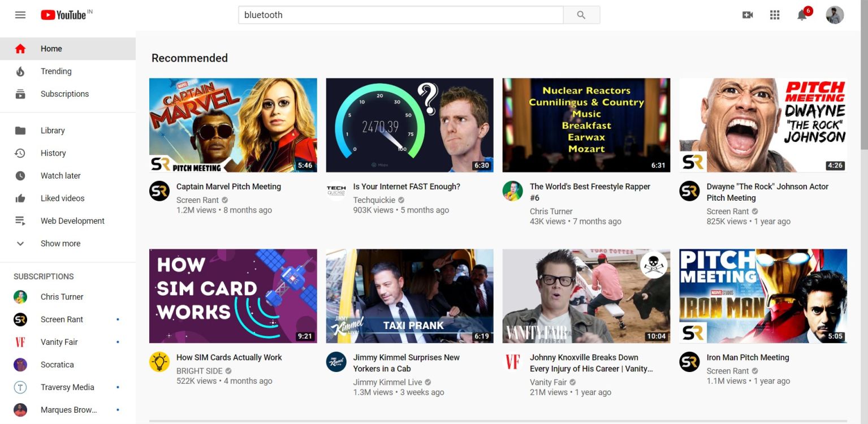Viewport: 868px width, 424px height.
Task: Click the History clock icon
Action: click(20, 153)
